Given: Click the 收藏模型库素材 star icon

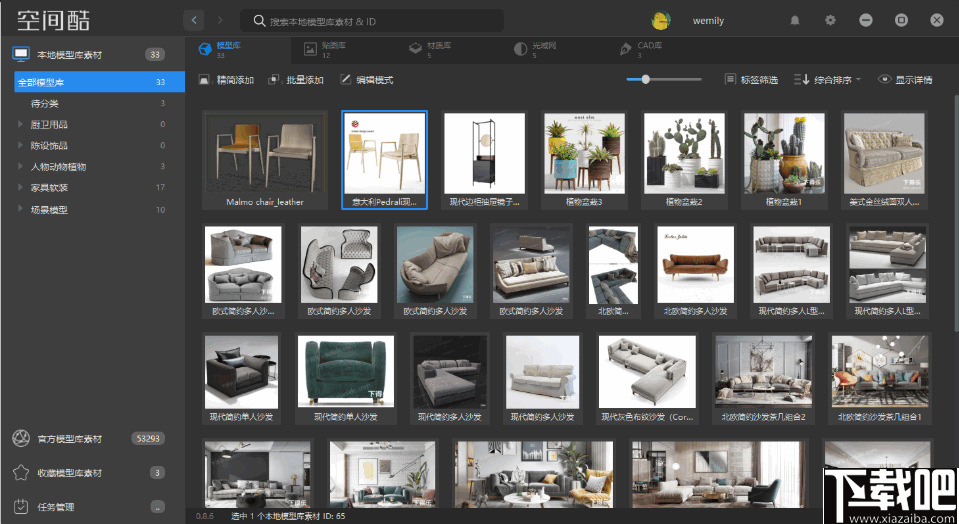Looking at the screenshot, I should [21, 472].
